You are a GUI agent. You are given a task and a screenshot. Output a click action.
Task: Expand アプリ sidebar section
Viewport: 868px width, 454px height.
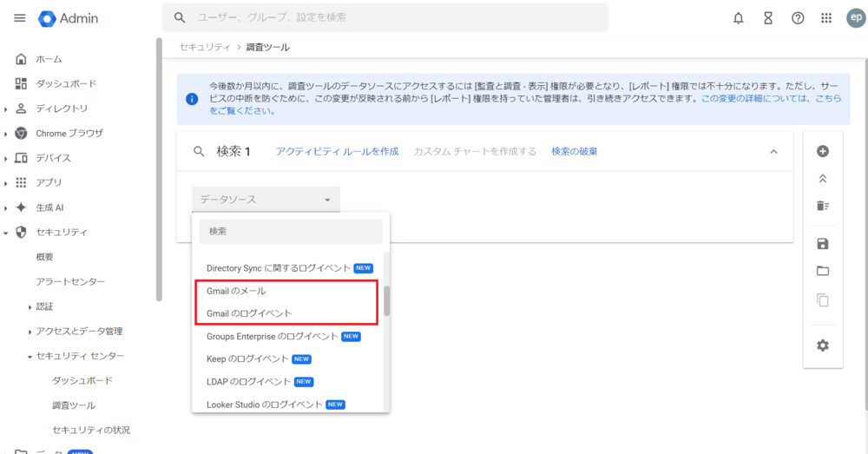point(5,183)
